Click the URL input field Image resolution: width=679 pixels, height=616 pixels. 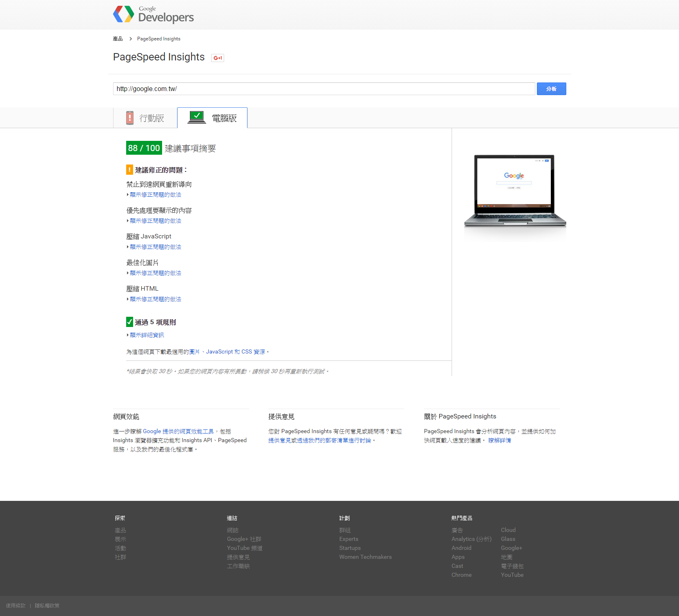coord(323,89)
